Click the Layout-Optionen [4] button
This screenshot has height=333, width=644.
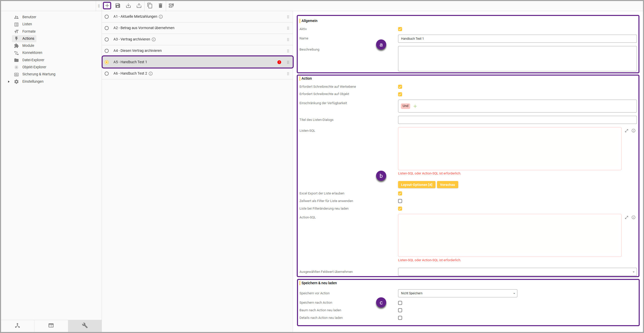click(x=417, y=185)
